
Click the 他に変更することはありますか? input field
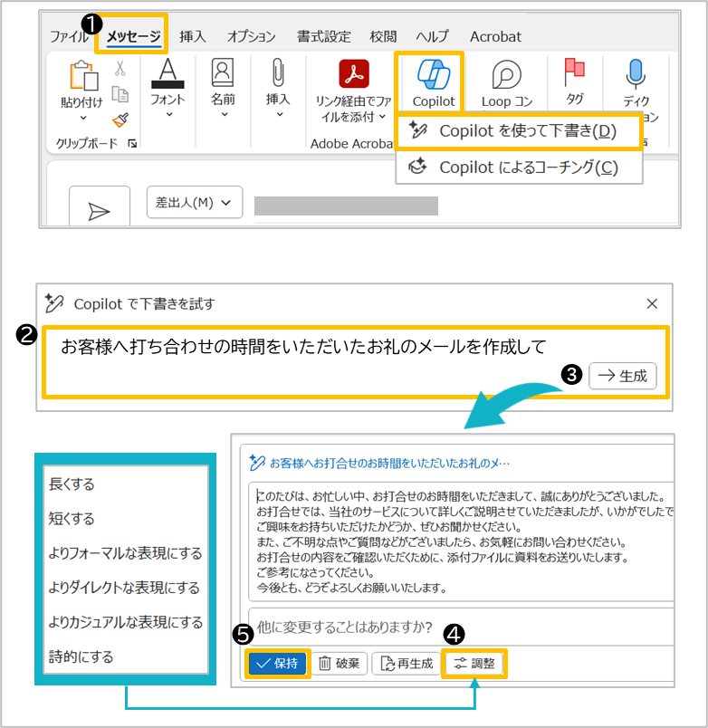point(462,627)
